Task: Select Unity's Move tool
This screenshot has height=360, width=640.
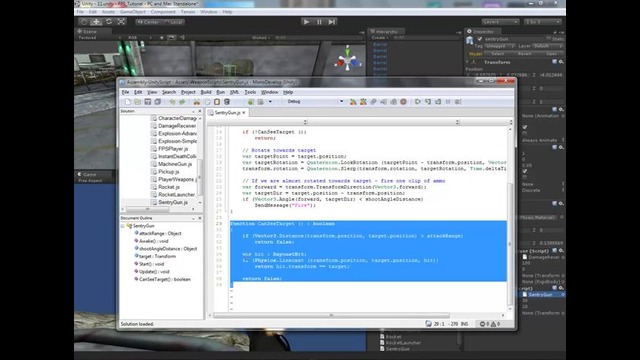Action: coord(96,22)
